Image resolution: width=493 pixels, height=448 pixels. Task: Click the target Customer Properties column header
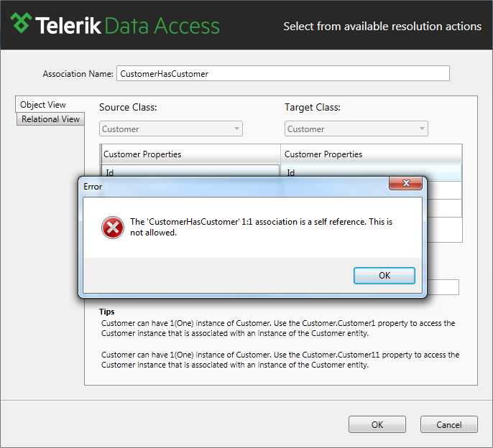[x=371, y=154]
